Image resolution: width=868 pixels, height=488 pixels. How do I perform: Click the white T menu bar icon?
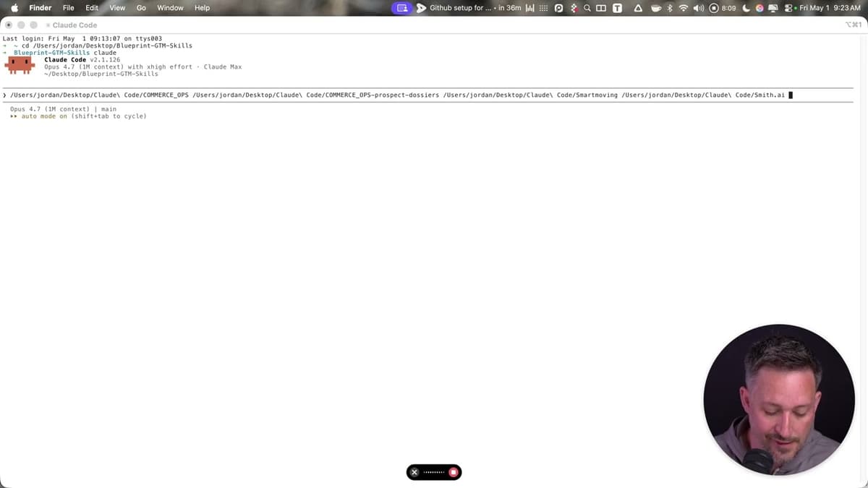point(618,8)
